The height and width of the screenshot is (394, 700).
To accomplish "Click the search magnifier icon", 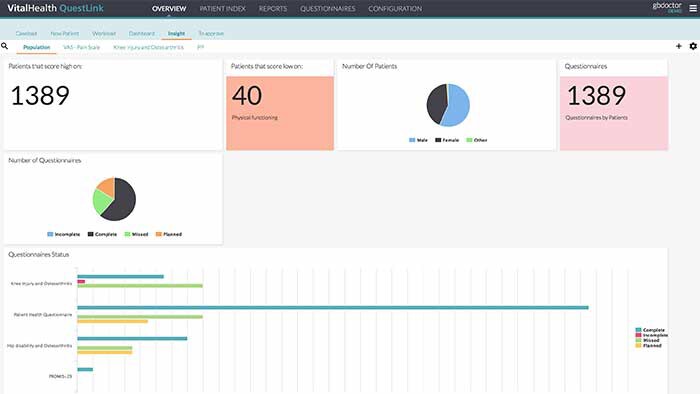I will 4,46.
